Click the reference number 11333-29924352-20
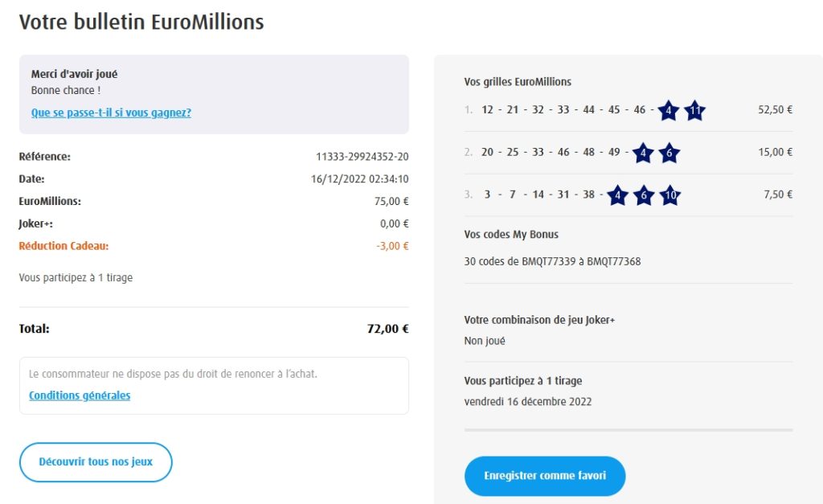The width and height of the screenshot is (823, 504). [x=362, y=157]
